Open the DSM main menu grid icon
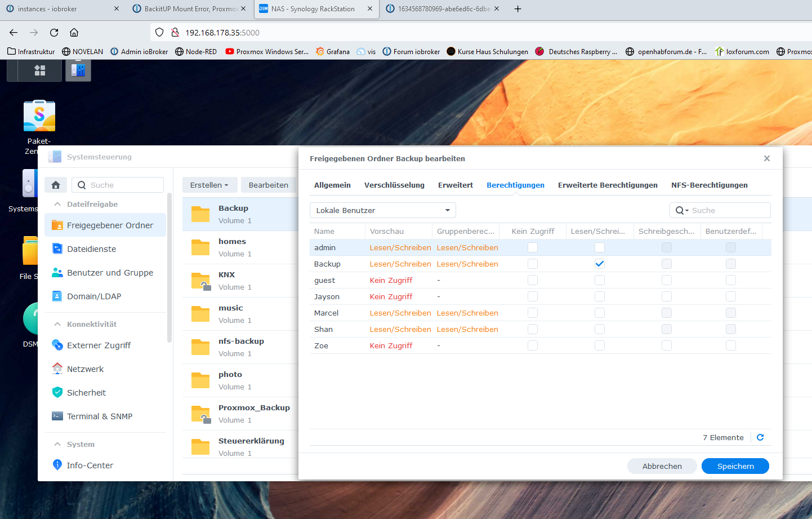The width and height of the screenshot is (812, 519). (x=40, y=70)
